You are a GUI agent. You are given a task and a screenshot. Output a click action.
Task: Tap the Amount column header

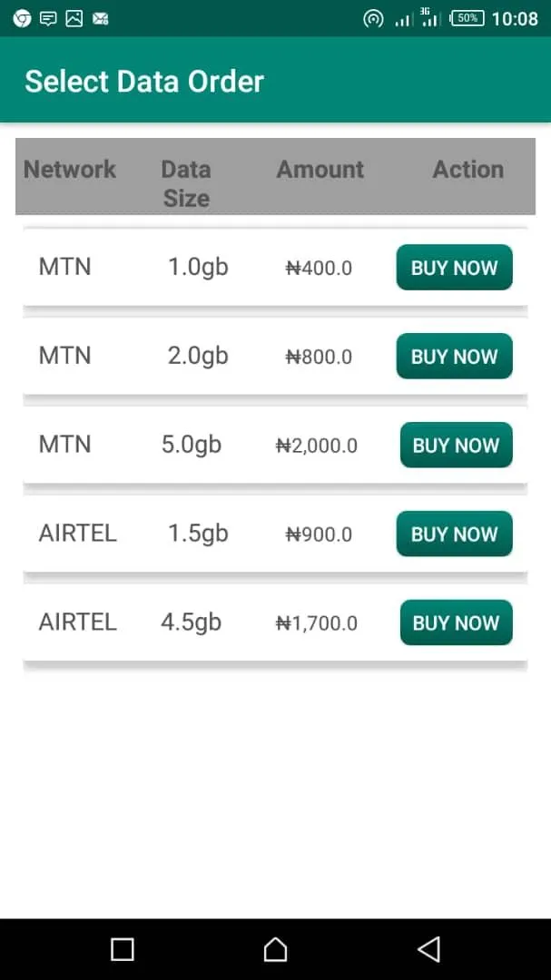pos(320,170)
